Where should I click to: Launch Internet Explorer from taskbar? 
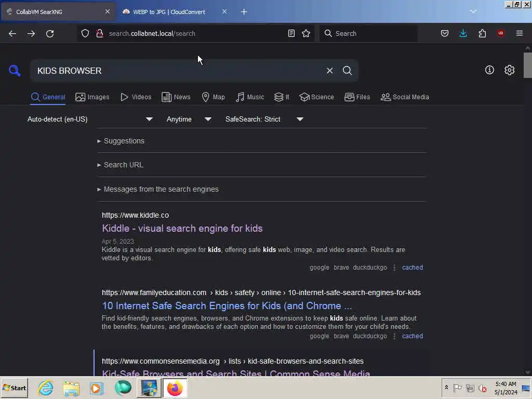coord(46,388)
